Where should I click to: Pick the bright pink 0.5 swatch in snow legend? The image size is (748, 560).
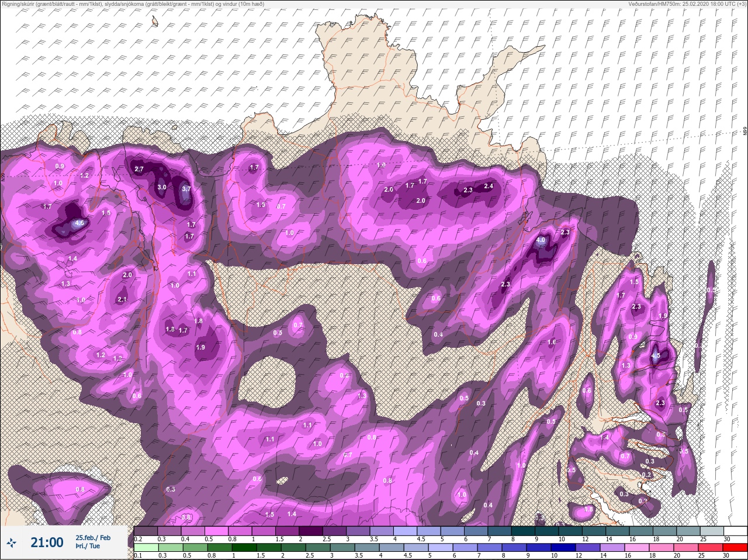[x=217, y=531]
